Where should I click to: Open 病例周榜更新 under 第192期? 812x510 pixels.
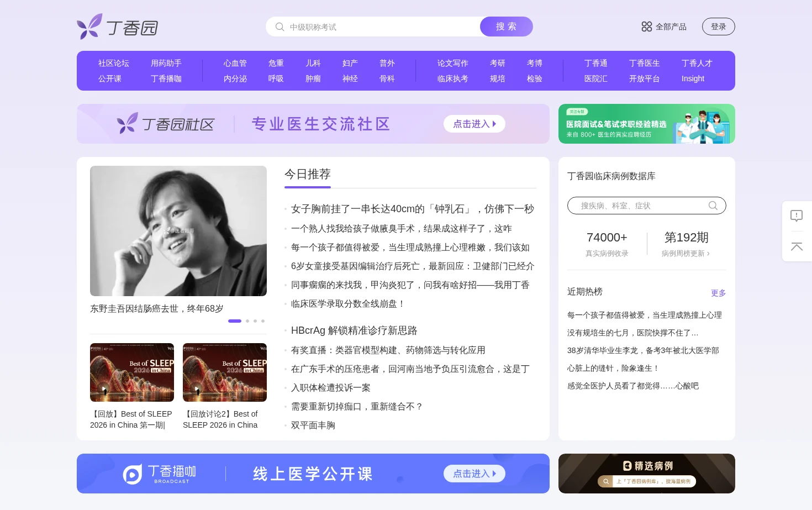tap(686, 254)
